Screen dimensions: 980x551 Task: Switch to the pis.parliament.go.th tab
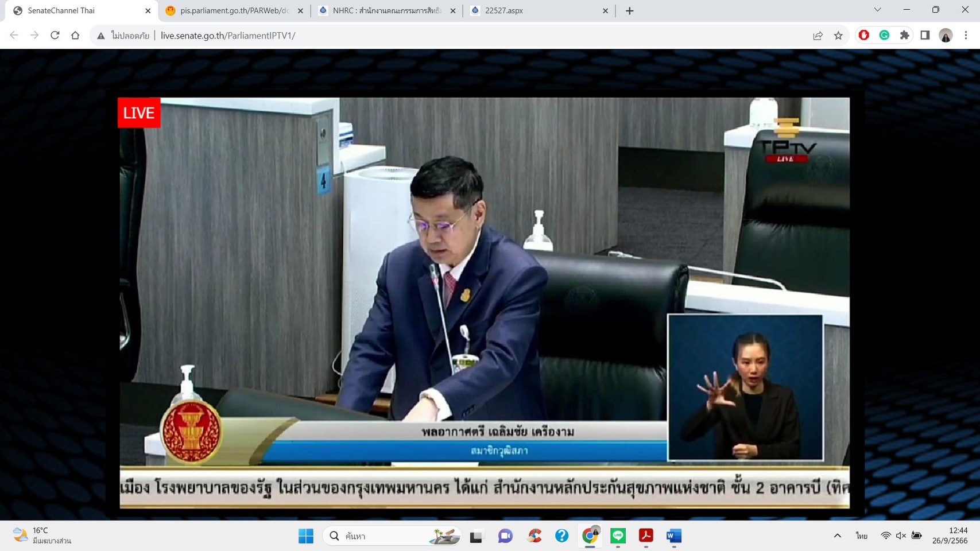[234, 10]
